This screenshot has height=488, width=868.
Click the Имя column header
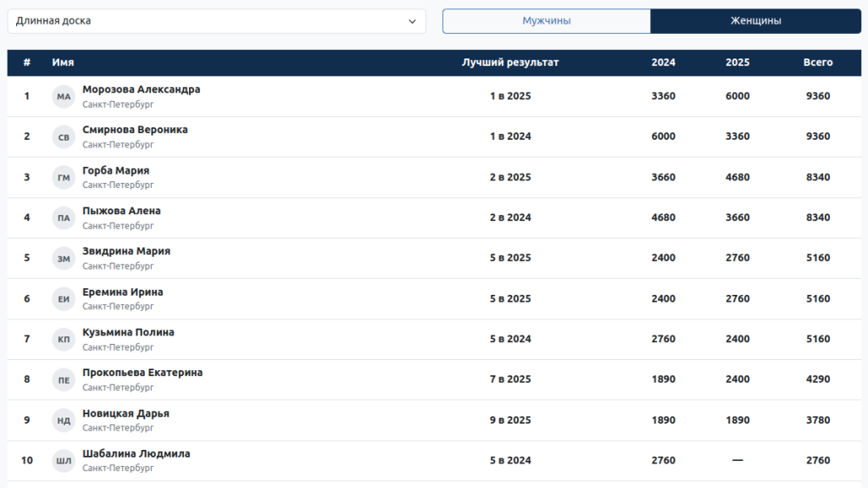(x=63, y=63)
